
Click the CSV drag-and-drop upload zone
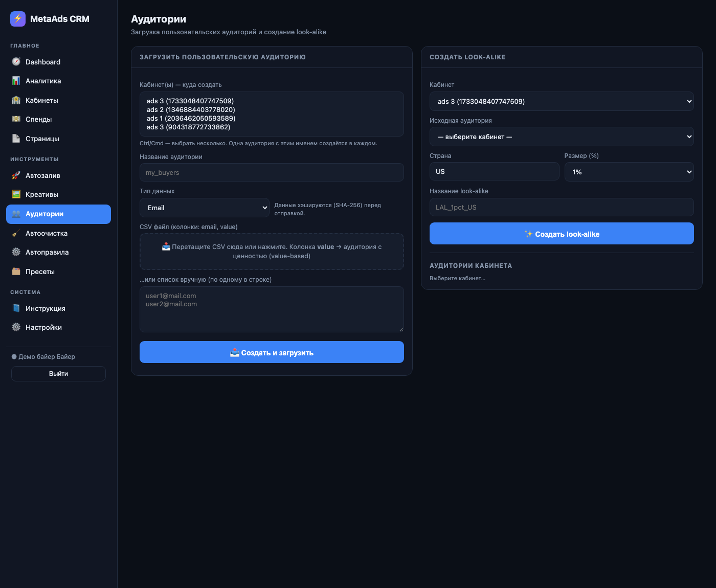click(x=272, y=252)
